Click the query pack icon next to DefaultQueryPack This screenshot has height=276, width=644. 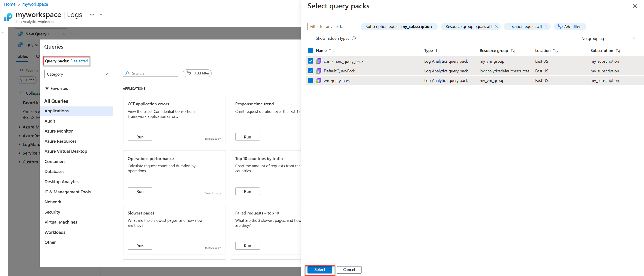319,71
